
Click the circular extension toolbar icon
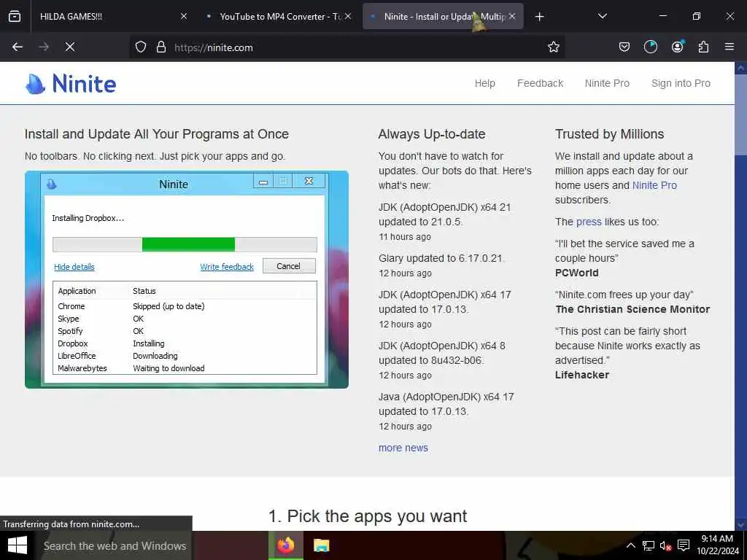pyautogui.click(x=650, y=47)
